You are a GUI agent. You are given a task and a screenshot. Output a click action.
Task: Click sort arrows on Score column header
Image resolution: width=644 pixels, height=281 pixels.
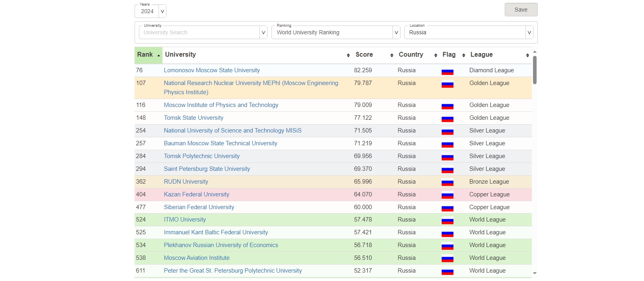(392, 55)
